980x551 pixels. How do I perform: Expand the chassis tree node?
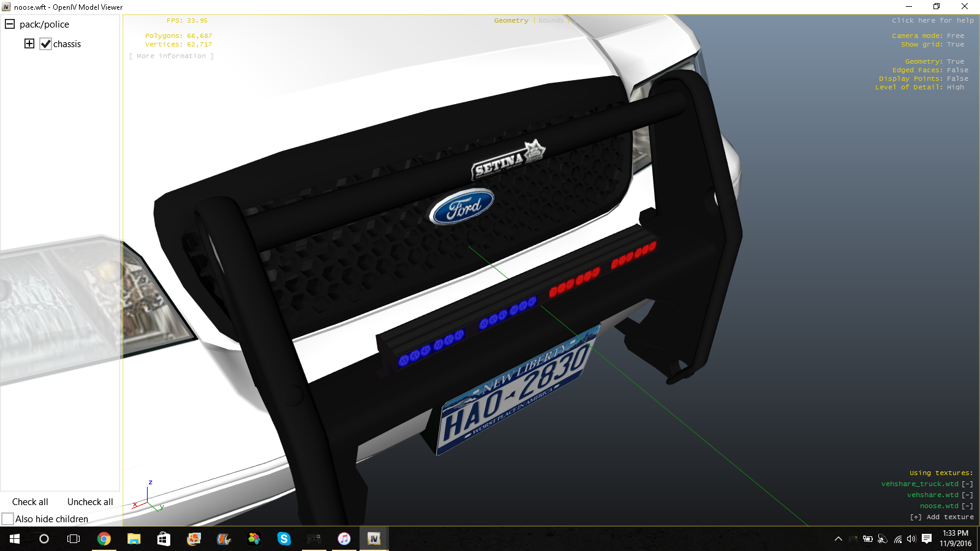point(29,43)
